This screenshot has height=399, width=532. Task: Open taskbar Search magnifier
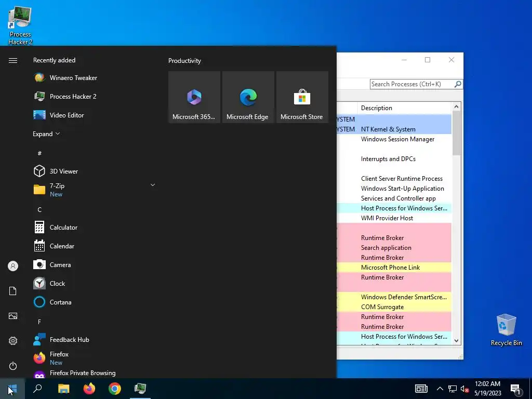click(x=37, y=389)
